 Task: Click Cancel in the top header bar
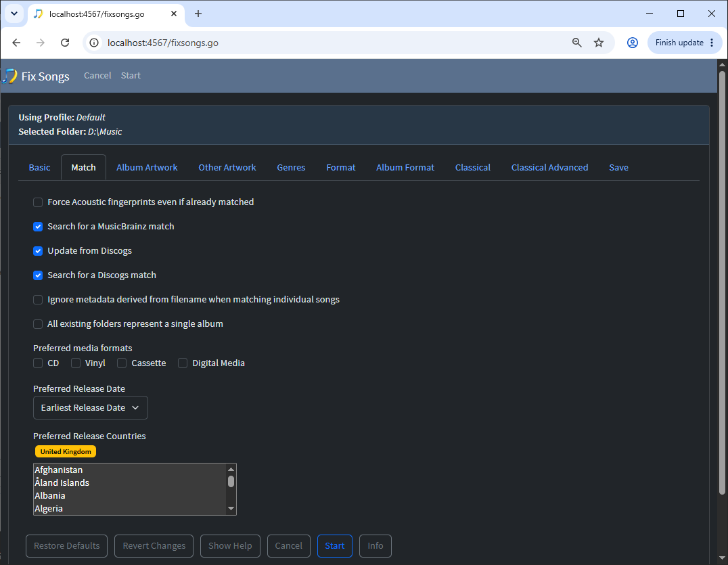click(97, 76)
